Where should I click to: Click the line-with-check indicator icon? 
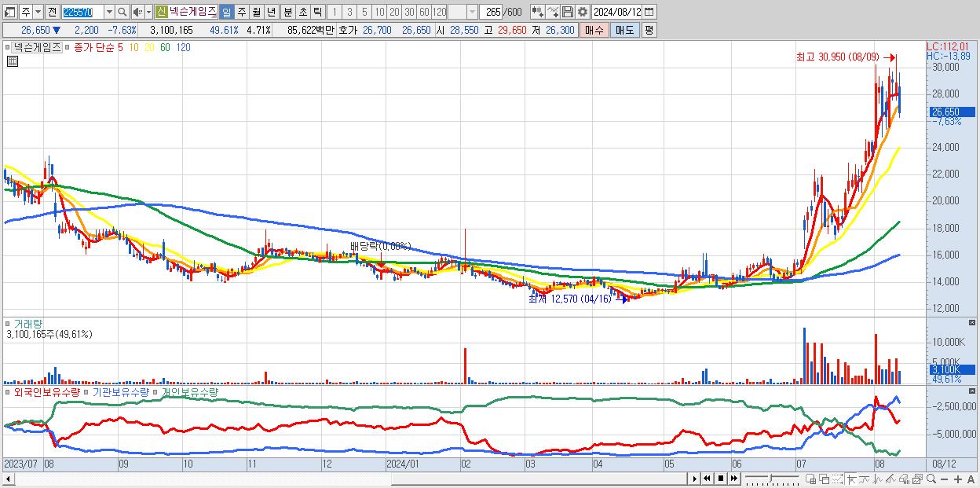point(553,12)
